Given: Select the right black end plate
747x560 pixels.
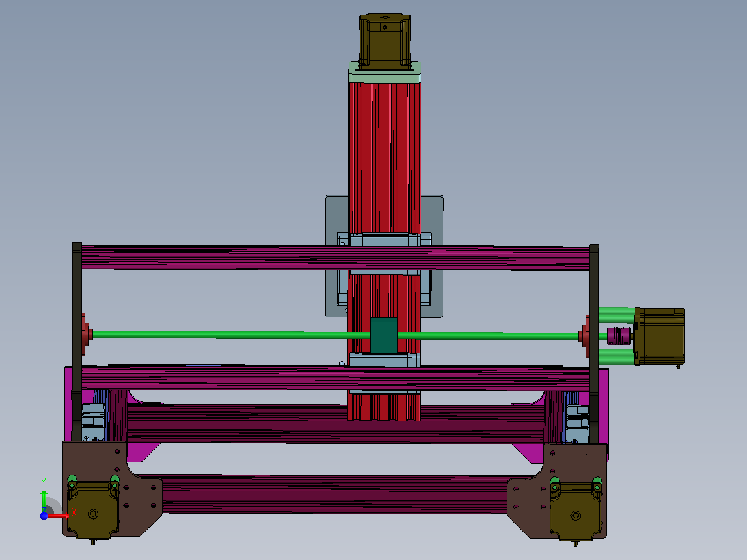Looking at the screenshot, I should [x=594, y=343].
